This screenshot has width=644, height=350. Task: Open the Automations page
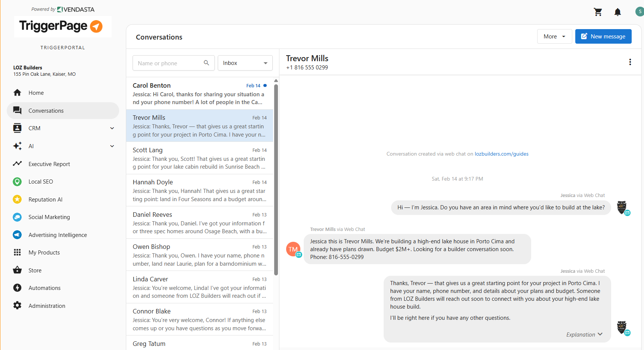pos(63,288)
